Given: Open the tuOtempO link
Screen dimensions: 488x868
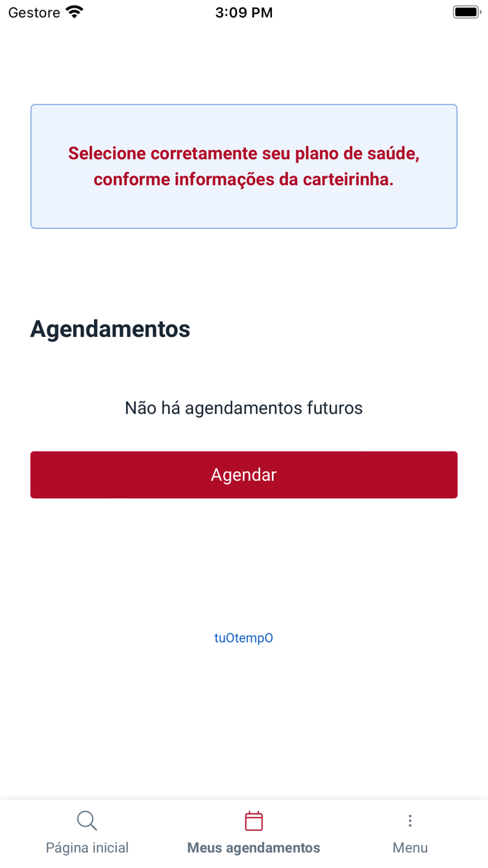Looking at the screenshot, I should (243, 637).
